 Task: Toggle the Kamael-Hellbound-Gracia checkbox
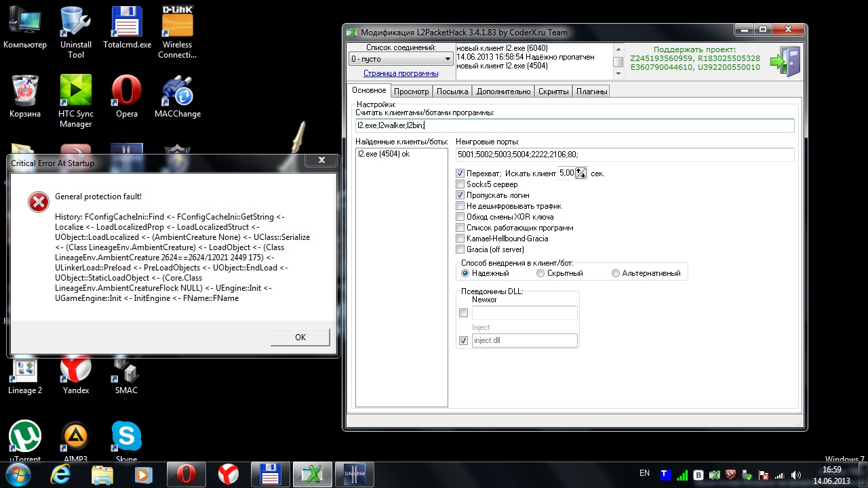[x=461, y=239]
